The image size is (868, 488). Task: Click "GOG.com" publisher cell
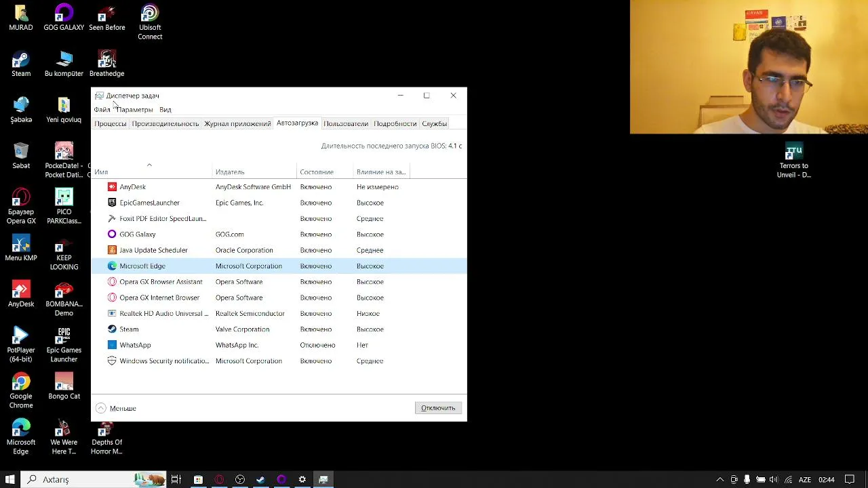click(x=229, y=235)
